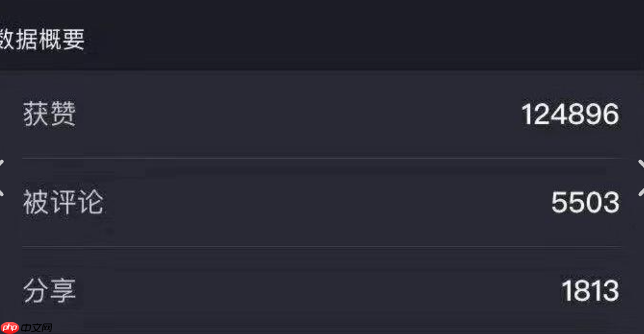Tap the 被评论 label
The width and height of the screenshot is (644, 334).
tap(63, 203)
